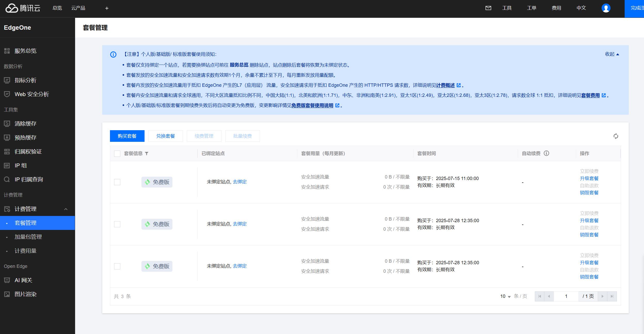Open the 云产品 top menu
The width and height of the screenshot is (644, 334).
[78, 8]
